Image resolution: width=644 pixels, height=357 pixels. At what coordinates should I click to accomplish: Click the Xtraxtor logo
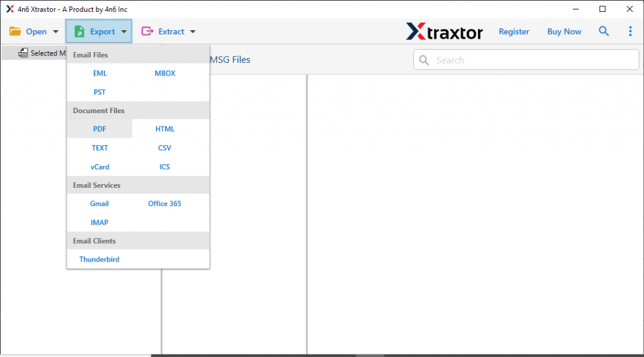click(445, 31)
